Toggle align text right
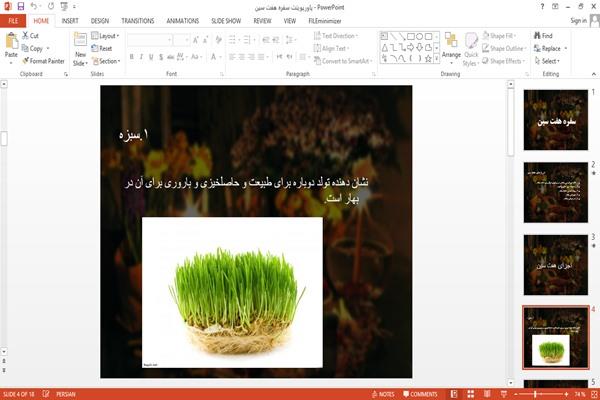 click(251, 57)
